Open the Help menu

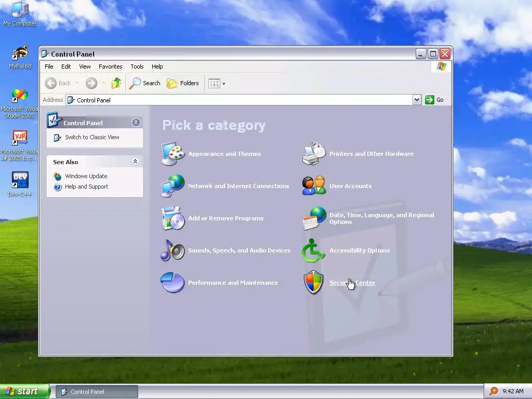pyautogui.click(x=157, y=66)
